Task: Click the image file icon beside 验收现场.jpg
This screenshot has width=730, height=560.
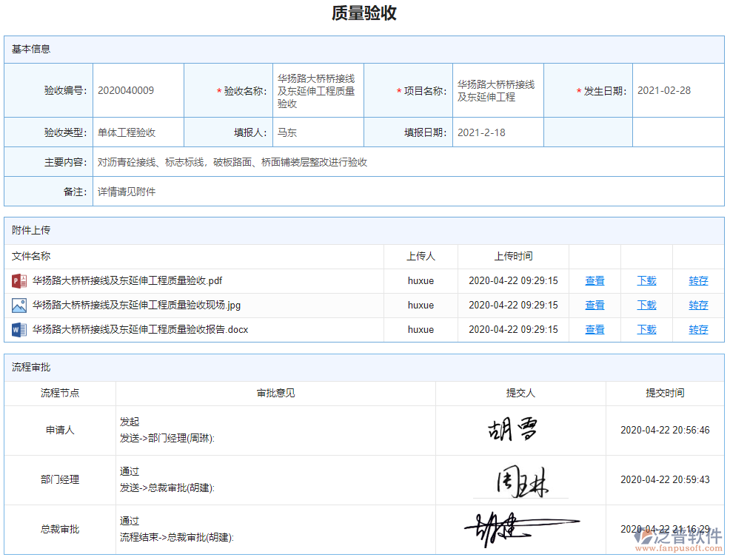Action: point(19,305)
